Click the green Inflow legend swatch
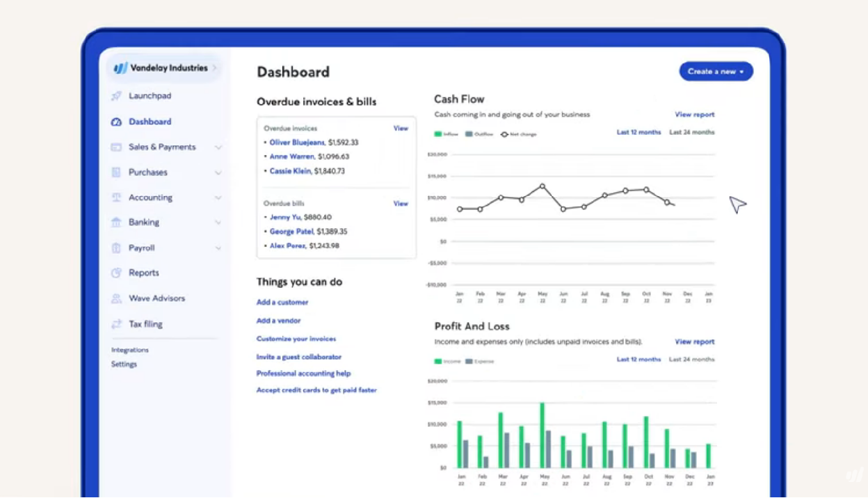 [x=438, y=134]
